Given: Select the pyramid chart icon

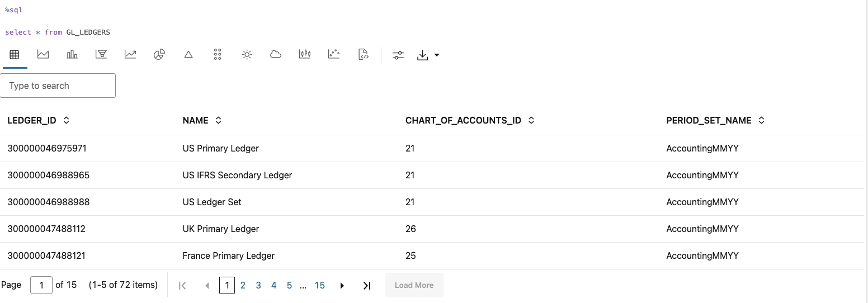Looking at the screenshot, I should 188,55.
